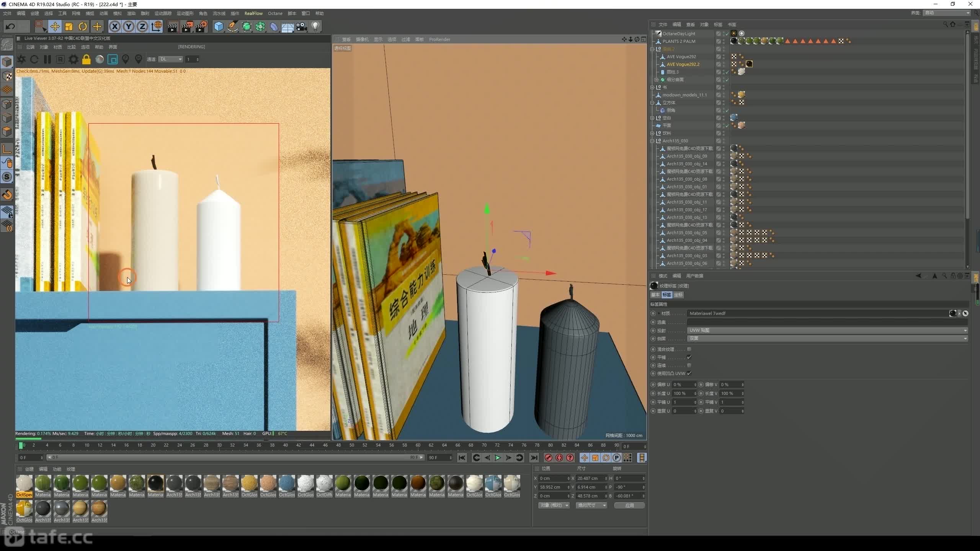Open the 用户数据 menu in Attributes
Image resolution: width=980 pixels, height=551 pixels.
(x=694, y=276)
